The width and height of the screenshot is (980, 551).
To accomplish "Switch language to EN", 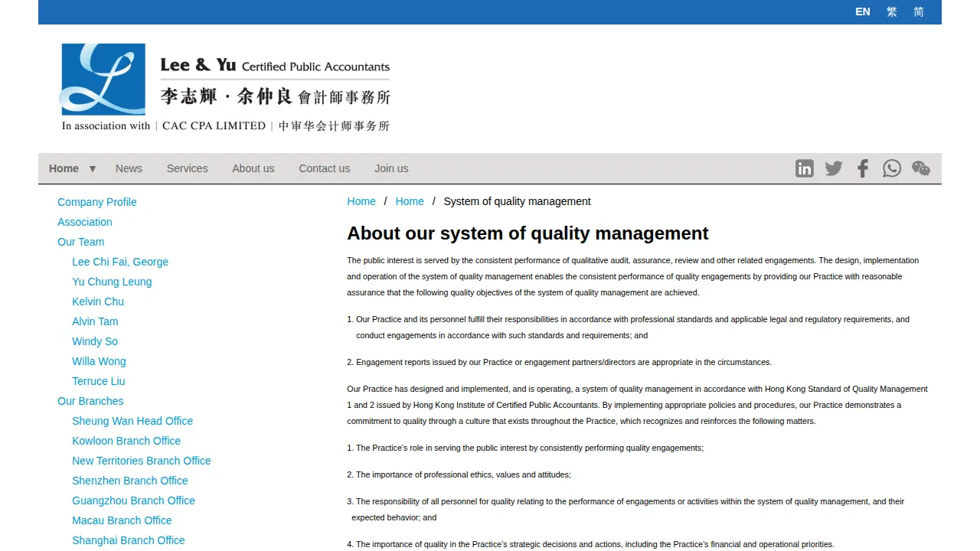I will click(x=863, y=11).
